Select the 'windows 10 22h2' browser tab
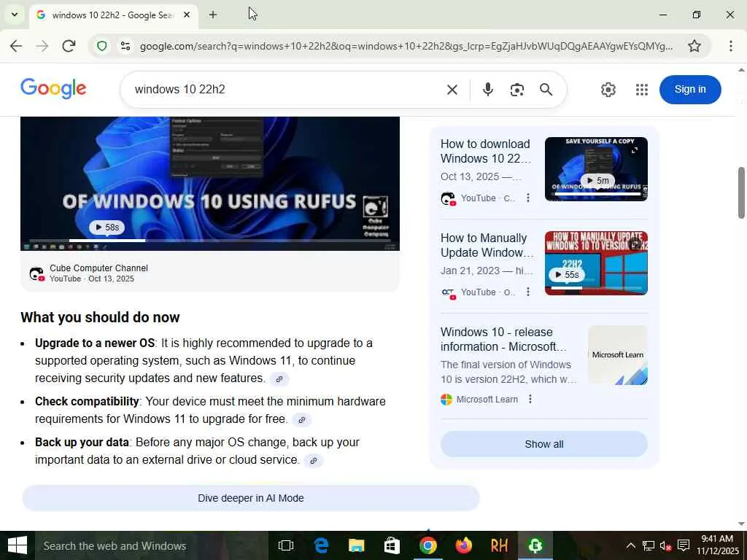 113,15
